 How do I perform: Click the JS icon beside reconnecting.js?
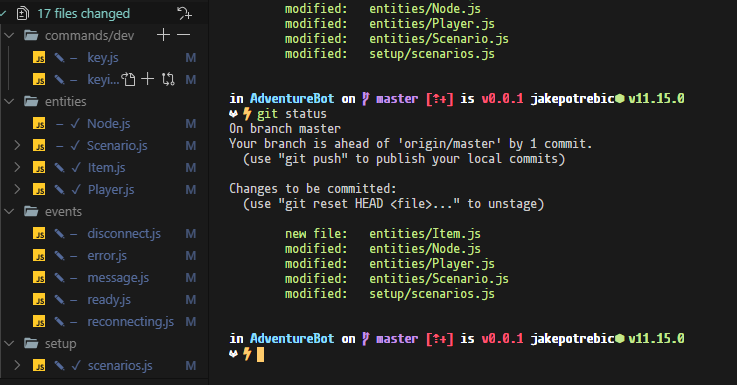(x=39, y=322)
